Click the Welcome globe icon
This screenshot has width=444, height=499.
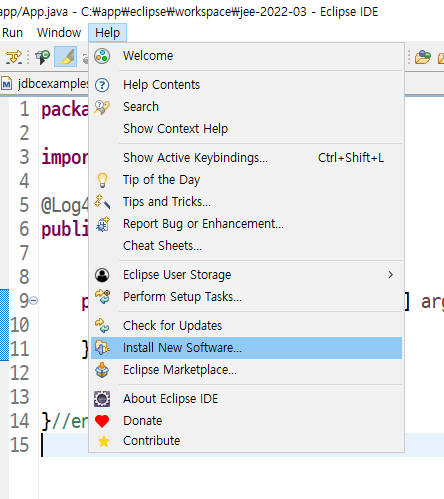click(x=102, y=56)
